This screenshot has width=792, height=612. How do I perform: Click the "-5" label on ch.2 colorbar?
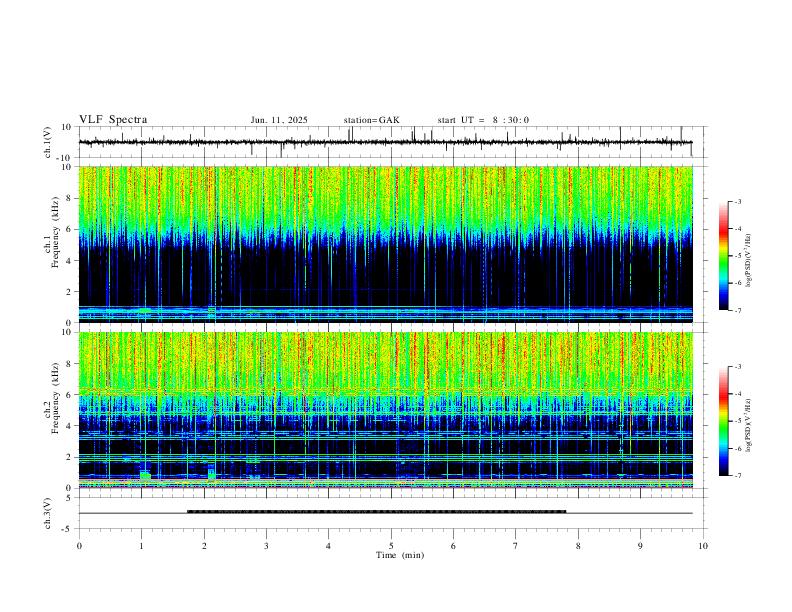click(737, 421)
